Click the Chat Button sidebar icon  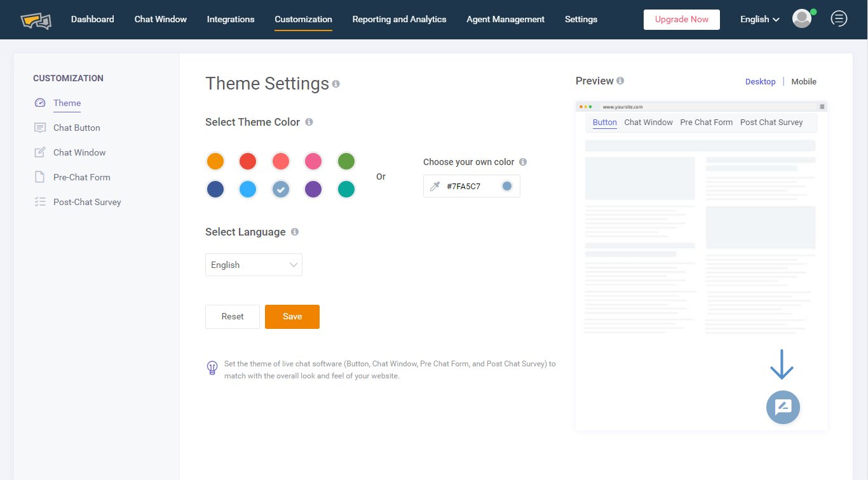40,128
